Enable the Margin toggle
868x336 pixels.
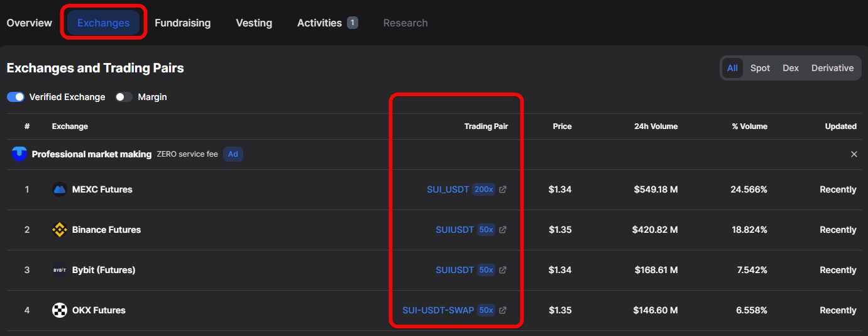[x=124, y=97]
